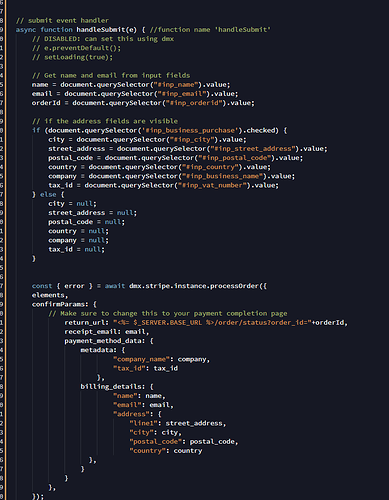Click the '// DISABLED: can set this using dmx' comment

tap(103, 39)
